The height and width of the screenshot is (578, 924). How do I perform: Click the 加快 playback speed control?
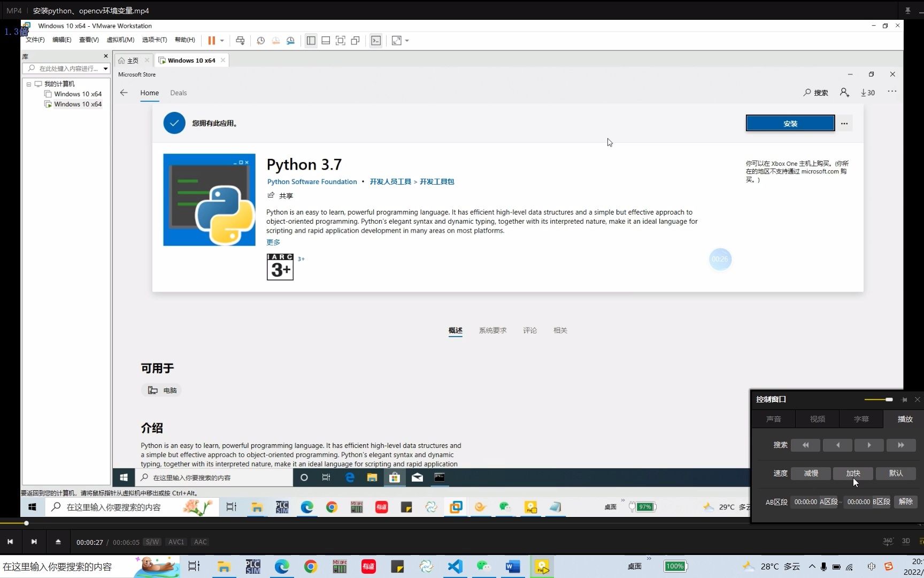pos(853,473)
